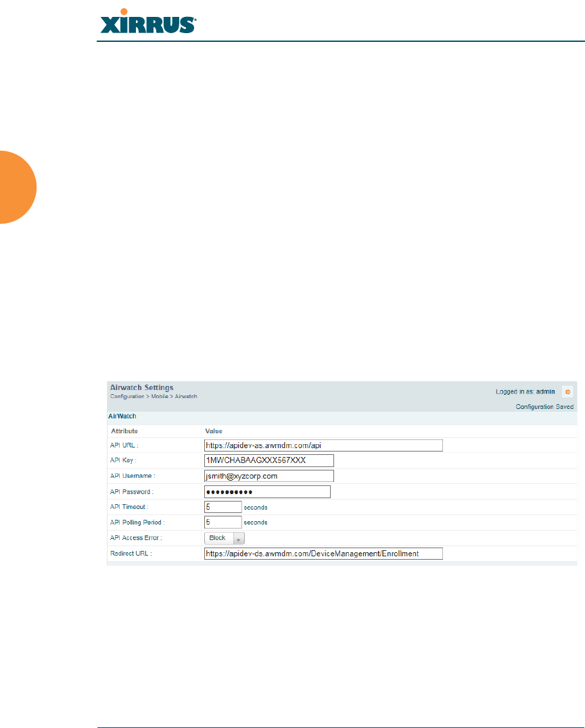Screen dimensions: 585x728
Task: Click the 'Attribute' column header
Action: pyautogui.click(x=124, y=431)
